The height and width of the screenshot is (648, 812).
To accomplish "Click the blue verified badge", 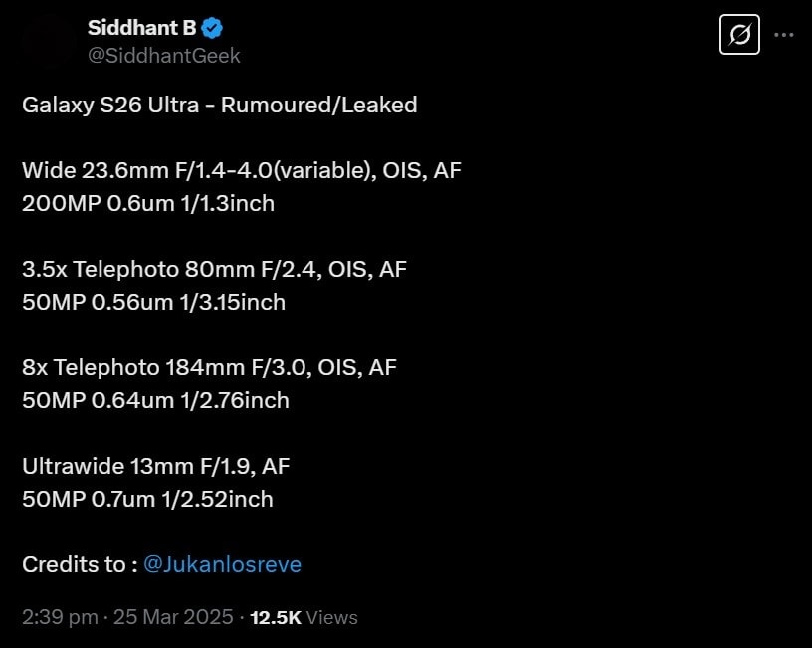I will click(213, 28).
